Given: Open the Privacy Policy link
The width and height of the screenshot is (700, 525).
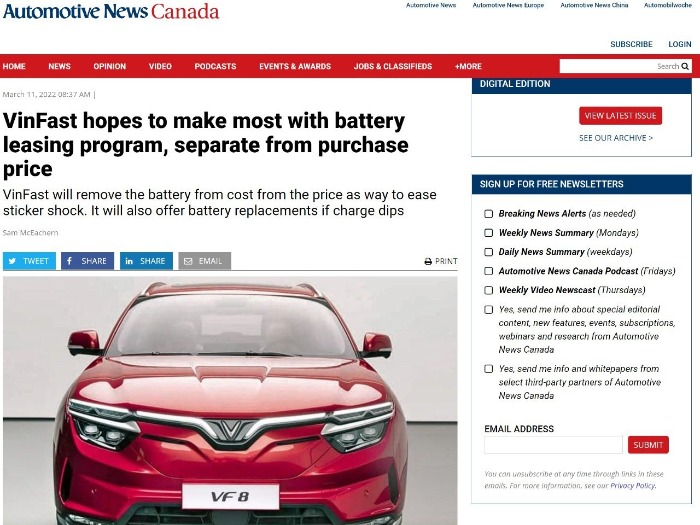Looking at the screenshot, I should pos(633,486).
